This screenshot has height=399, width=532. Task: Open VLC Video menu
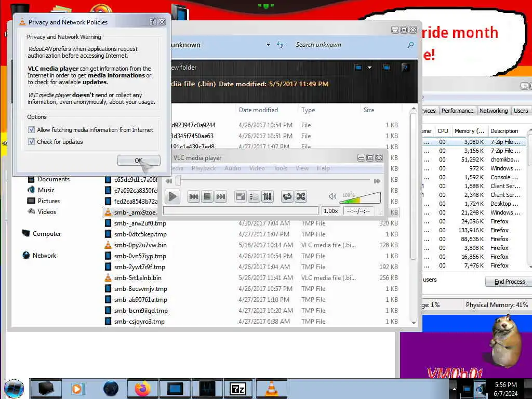click(257, 168)
